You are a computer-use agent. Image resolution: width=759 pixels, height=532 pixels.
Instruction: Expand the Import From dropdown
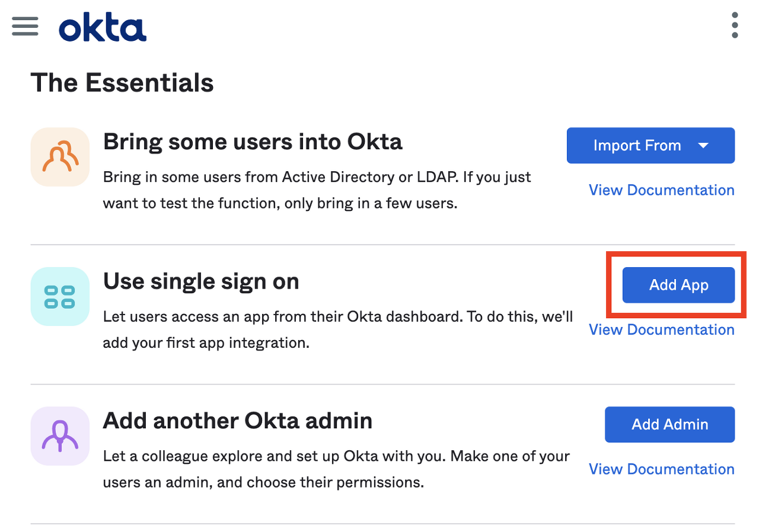coord(650,145)
